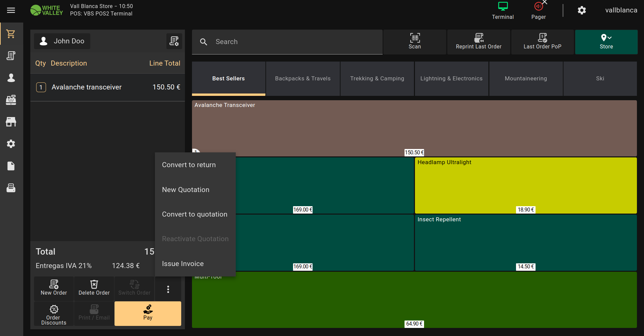
Task: Open the storefront icon in sidebar
Action: 11,122
